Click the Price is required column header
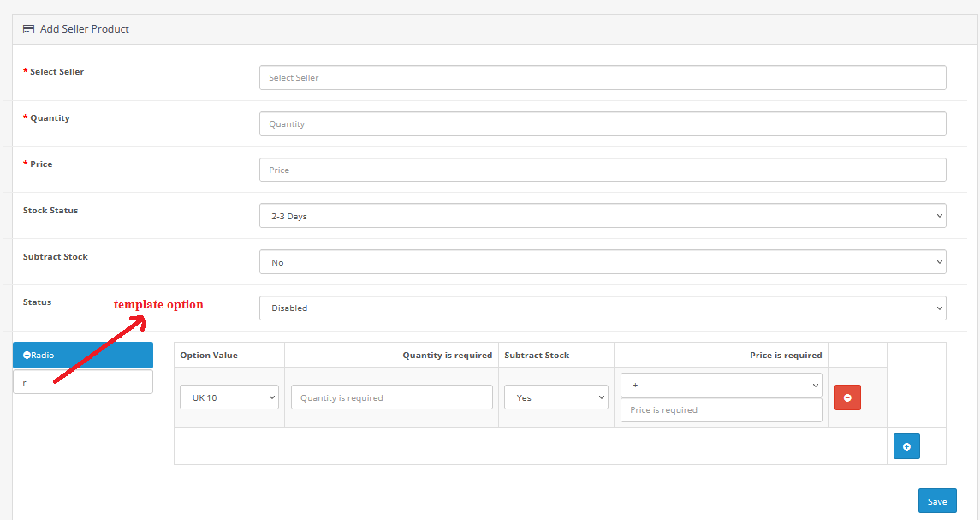This screenshot has height=520, width=980. pos(786,355)
